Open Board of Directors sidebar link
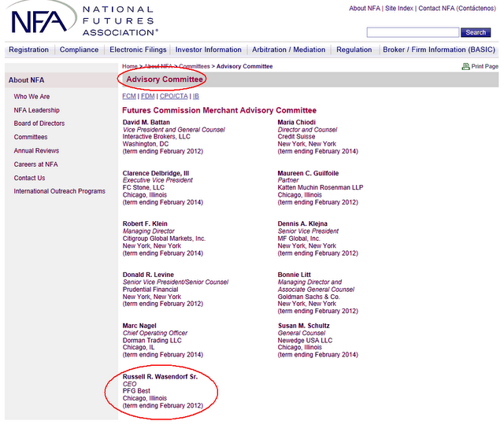The height and width of the screenshot is (443, 504). coord(39,124)
